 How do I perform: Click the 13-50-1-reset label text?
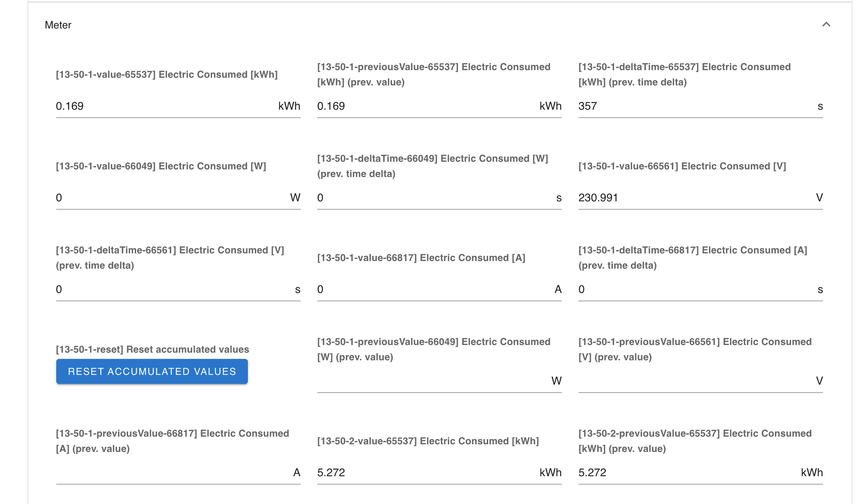tap(152, 349)
